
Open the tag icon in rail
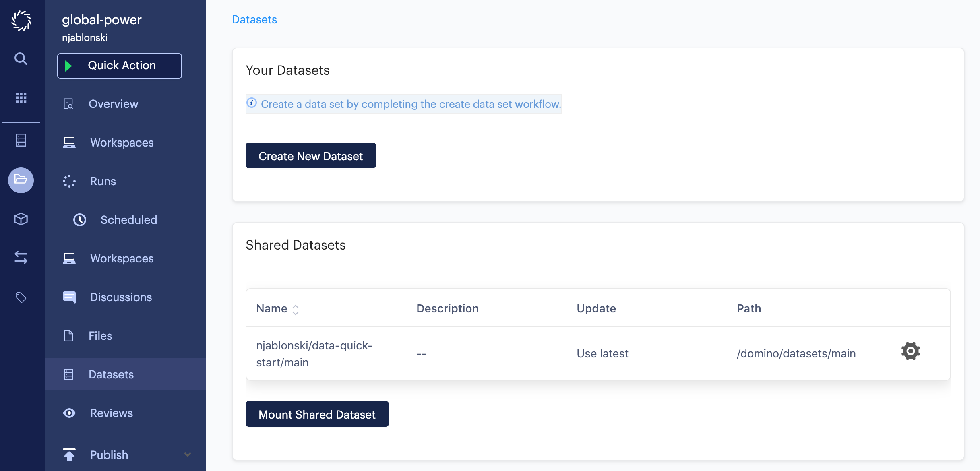tap(21, 297)
